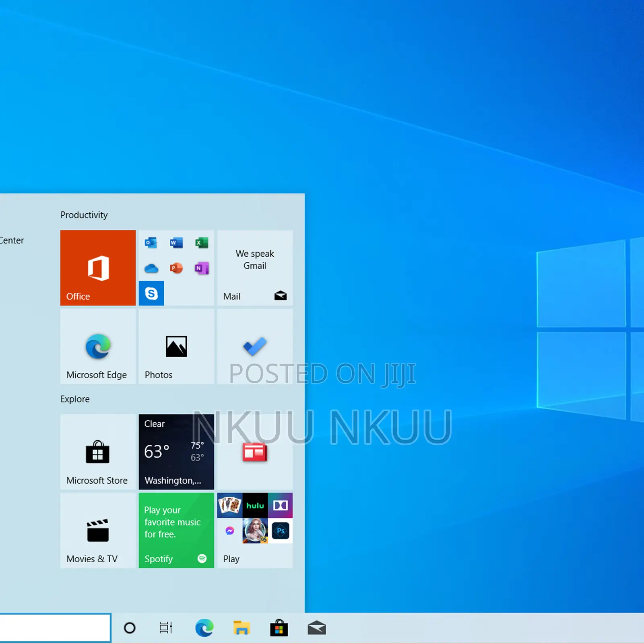Launch Outlook from the Office folder tile

pos(151,243)
